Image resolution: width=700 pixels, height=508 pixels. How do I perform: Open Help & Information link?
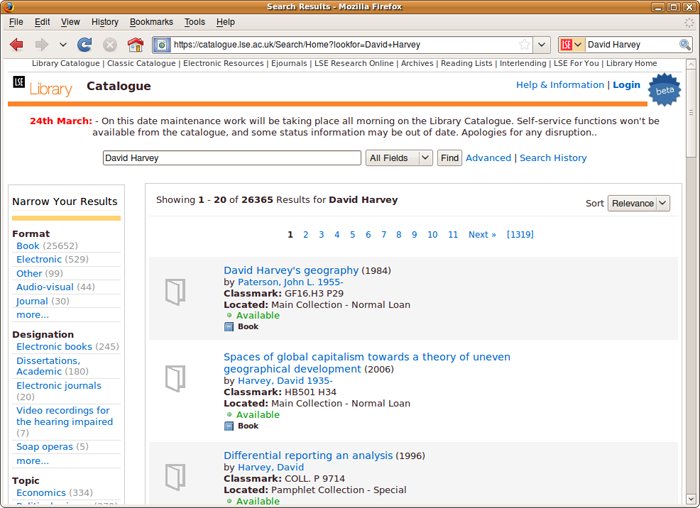pyautogui.click(x=560, y=85)
